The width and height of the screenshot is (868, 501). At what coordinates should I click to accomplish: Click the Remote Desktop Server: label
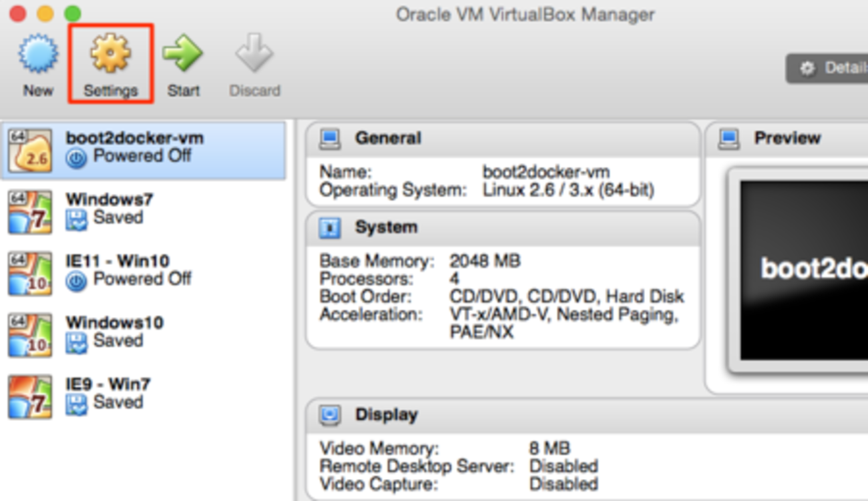[x=417, y=466]
